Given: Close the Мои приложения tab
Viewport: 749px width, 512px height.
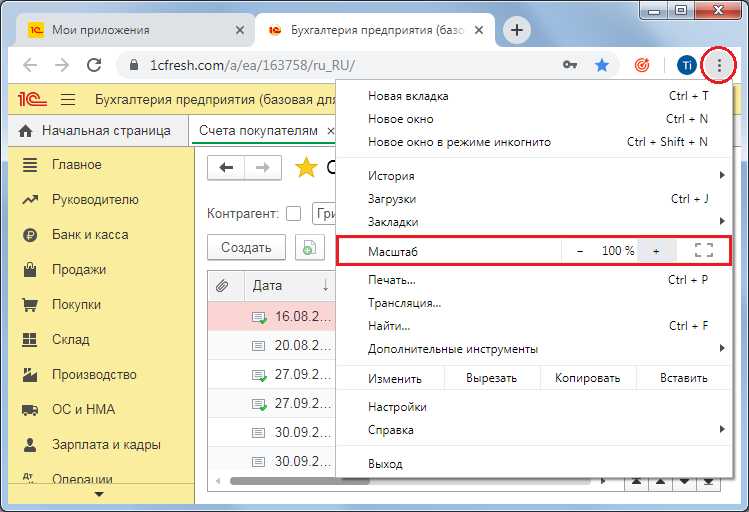Looking at the screenshot, I should (240, 30).
